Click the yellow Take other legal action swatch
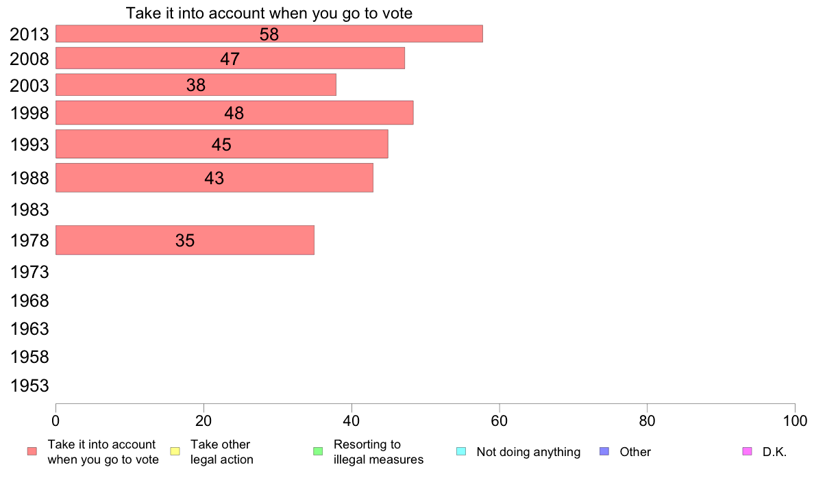Screen dimensions: 814x504 175,451
